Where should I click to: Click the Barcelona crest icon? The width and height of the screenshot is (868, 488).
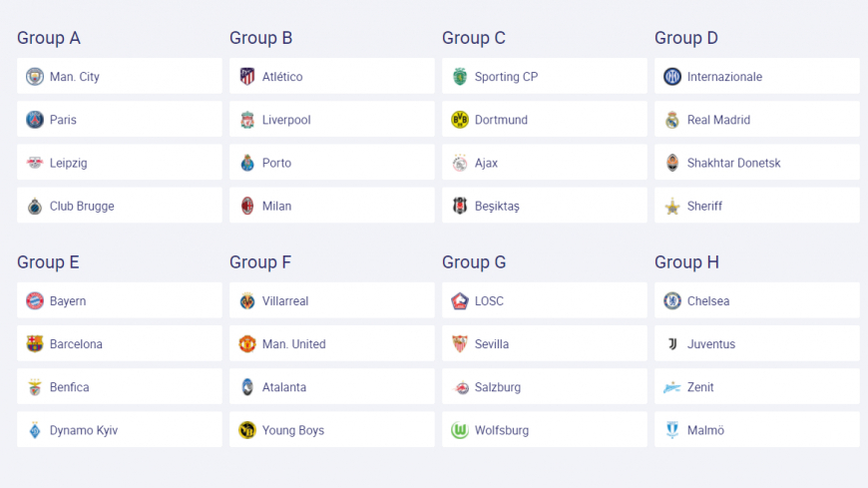click(35, 344)
